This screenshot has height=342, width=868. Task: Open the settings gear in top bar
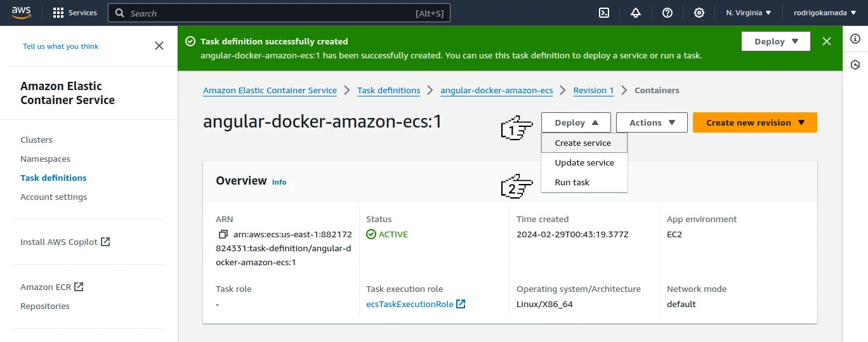tap(699, 13)
